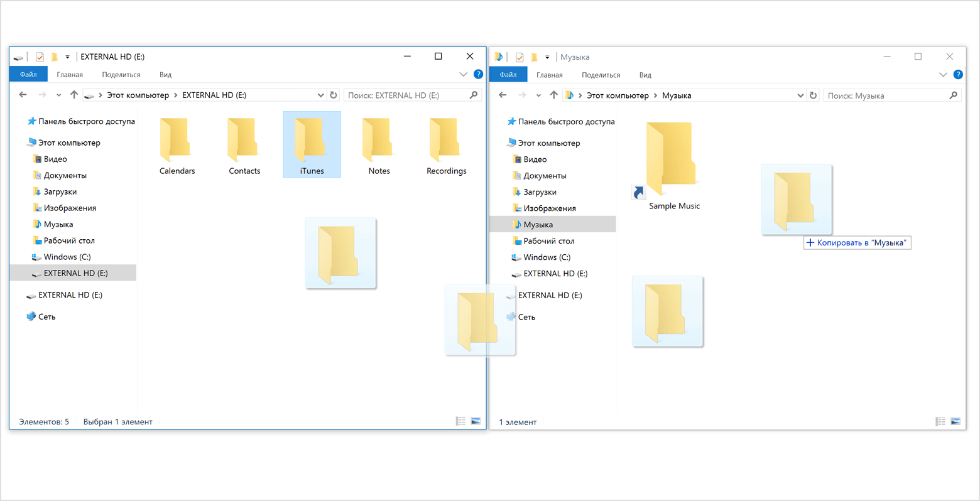Go up one level in Музыка window

pyautogui.click(x=553, y=95)
